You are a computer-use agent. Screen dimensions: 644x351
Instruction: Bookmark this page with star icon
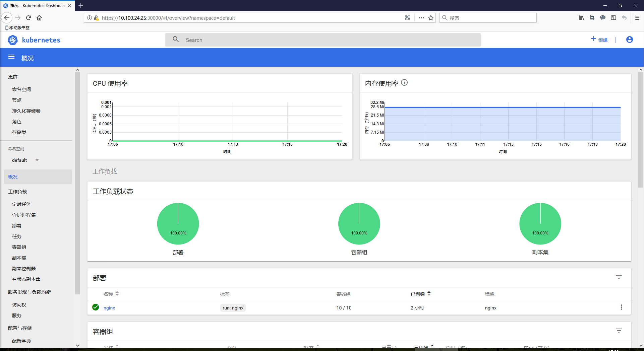431,18
